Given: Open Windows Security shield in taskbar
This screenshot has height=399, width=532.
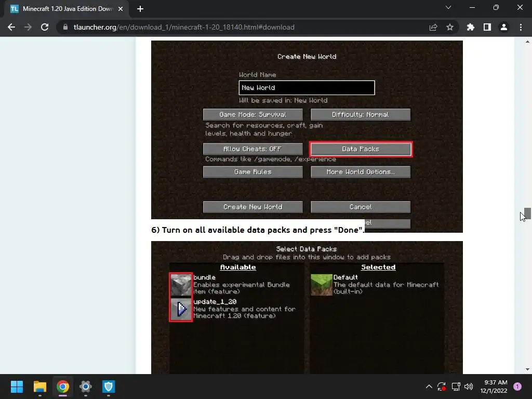Looking at the screenshot, I should click(x=109, y=387).
